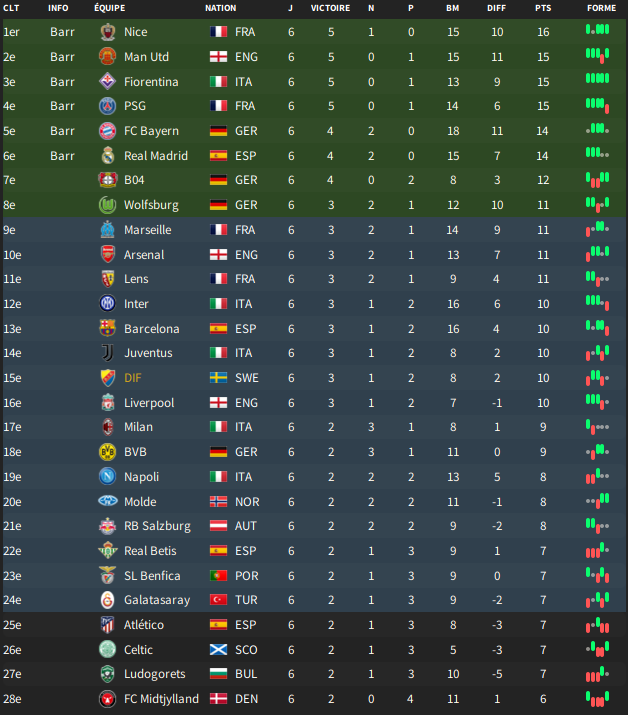Open the Real Madrid team link
The image size is (628, 715).
pyautogui.click(x=156, y=156)
